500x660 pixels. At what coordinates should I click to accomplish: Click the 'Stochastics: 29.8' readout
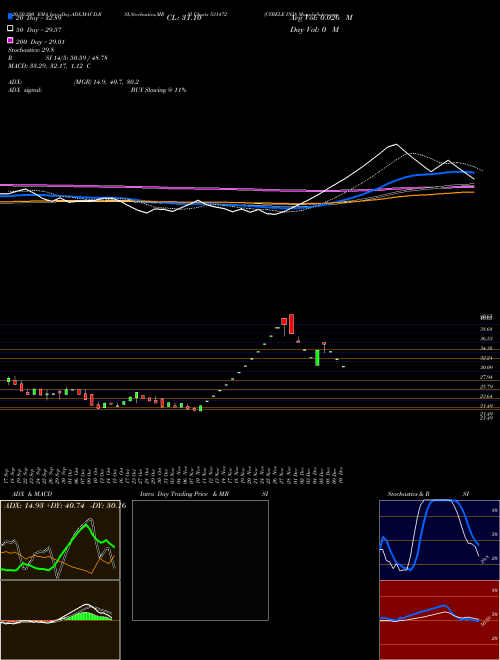coord(31,50)
